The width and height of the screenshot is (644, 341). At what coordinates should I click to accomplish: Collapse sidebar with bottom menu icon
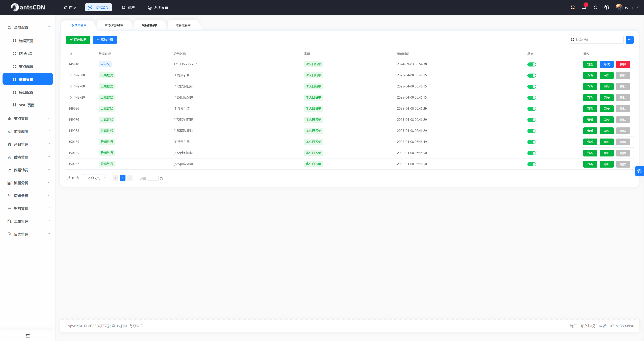click(x=28, y=336)
